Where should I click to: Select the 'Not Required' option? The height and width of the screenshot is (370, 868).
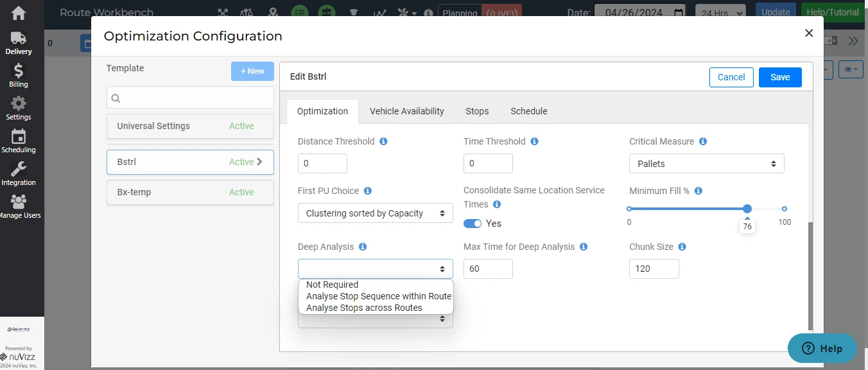coord(332,285)
